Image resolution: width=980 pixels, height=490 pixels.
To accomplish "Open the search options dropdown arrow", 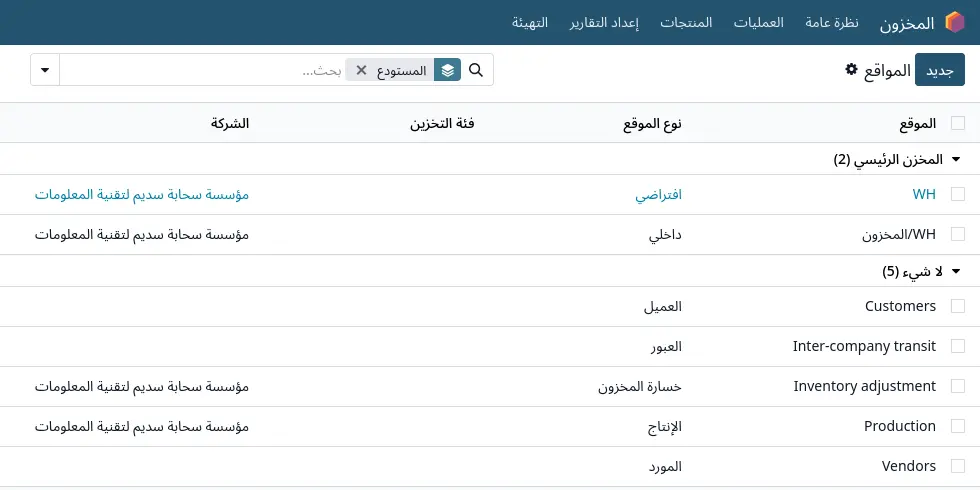I will (x=45, y=70).
